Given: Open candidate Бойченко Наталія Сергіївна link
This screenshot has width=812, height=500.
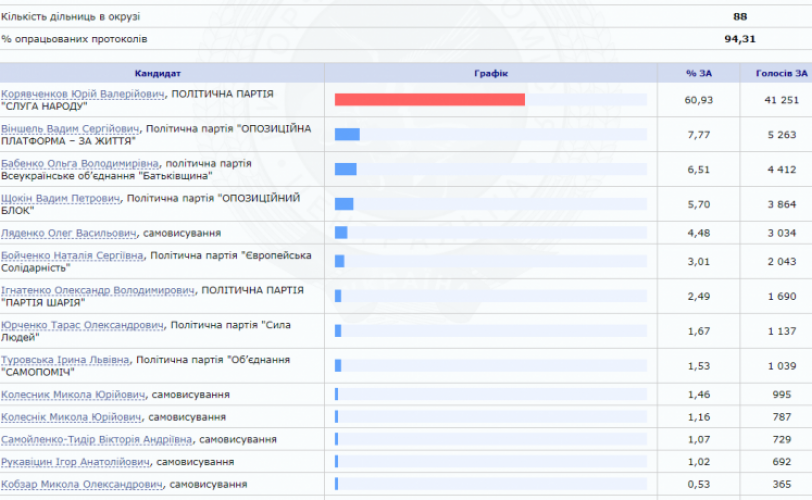Looking at the screenshot, I should [72, 256].
